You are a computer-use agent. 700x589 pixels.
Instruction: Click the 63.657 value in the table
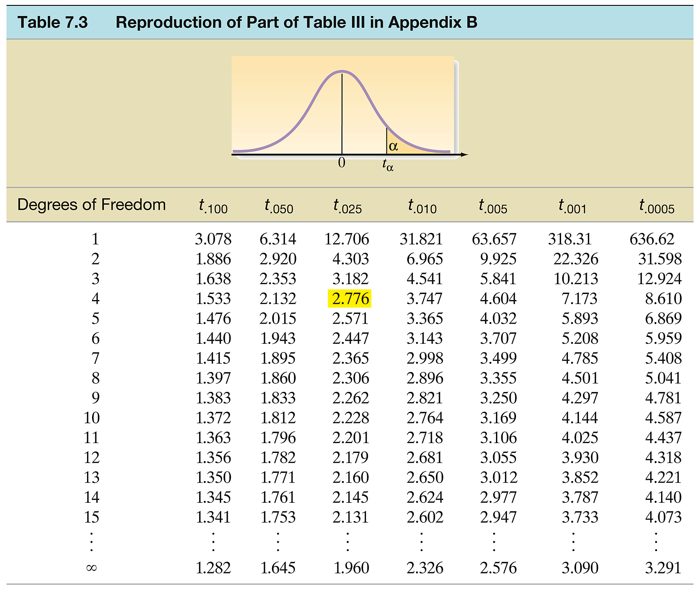[x=494, y=239]
